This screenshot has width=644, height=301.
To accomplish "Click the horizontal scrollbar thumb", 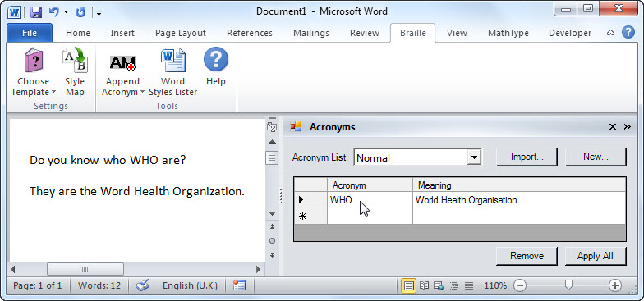I will pos(85,269).
